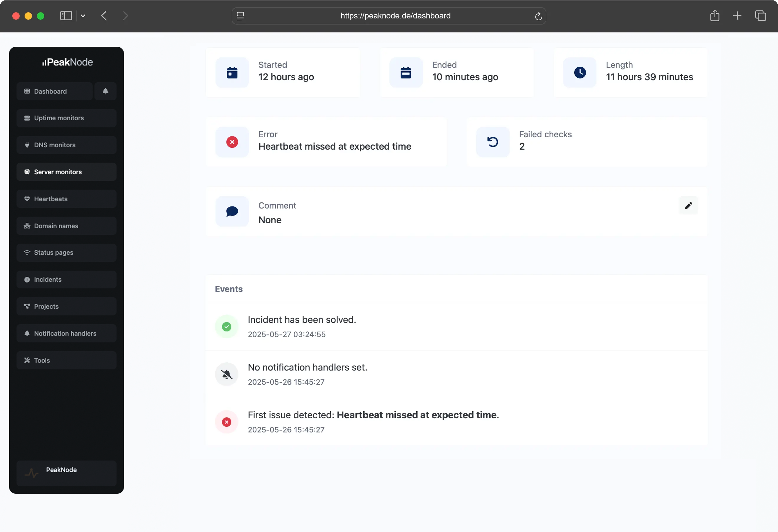This screenshot has height=532, width=778.
Task: Click the Length clock icon
Action: coord(580,72)
